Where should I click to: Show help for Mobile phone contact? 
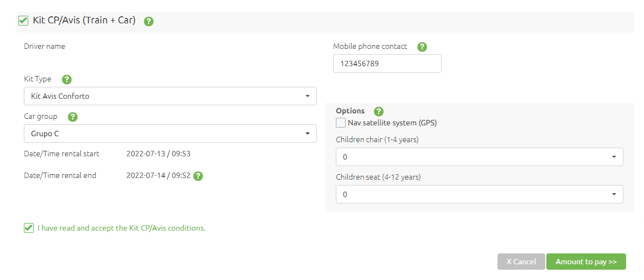pyautogui.click(x=422, y=47)
